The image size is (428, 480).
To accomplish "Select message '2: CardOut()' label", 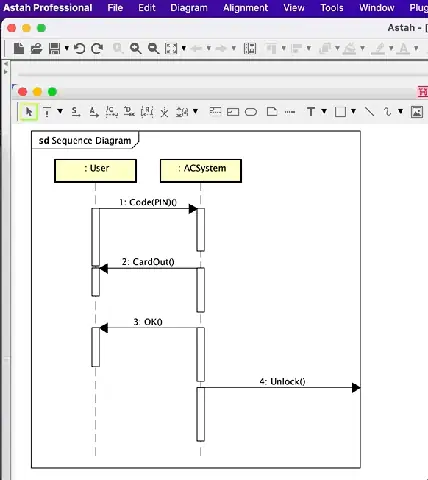I will pyautogui.click(x=148, y=262).
